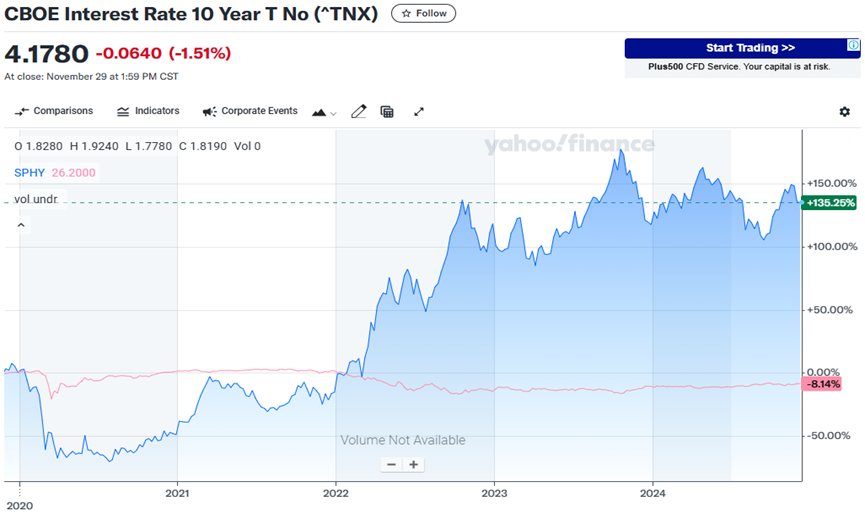The image size is (865, 514).
Task: Click the CBOE Interest Rate title
Action: (x=191, y=14)
